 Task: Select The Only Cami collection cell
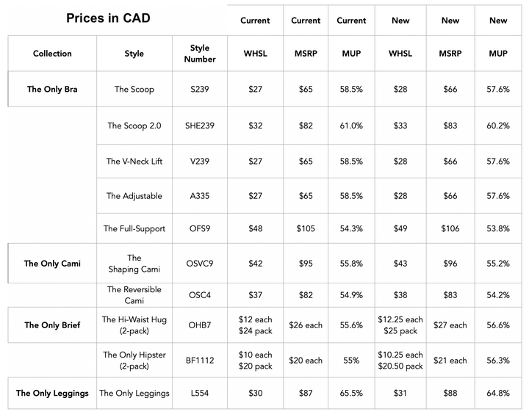[52, 264]
